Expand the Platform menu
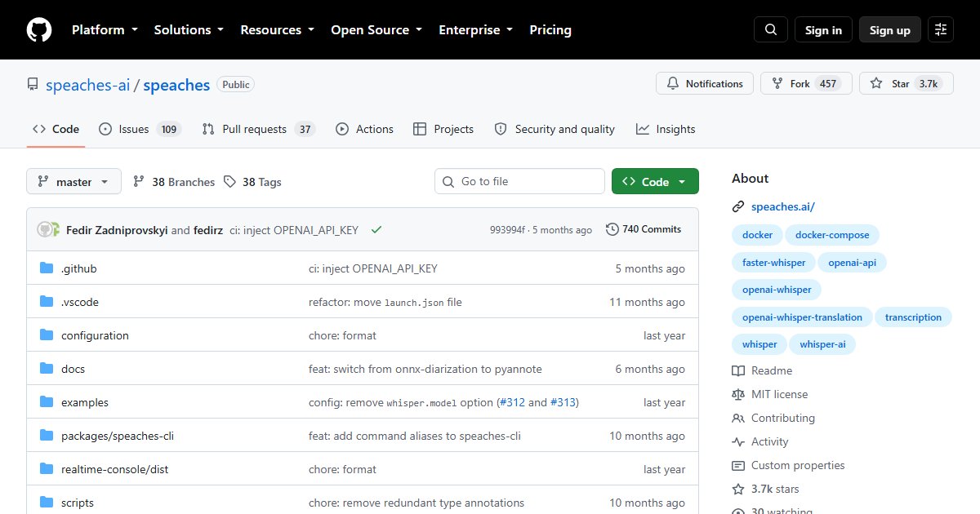 coord(104,30)
